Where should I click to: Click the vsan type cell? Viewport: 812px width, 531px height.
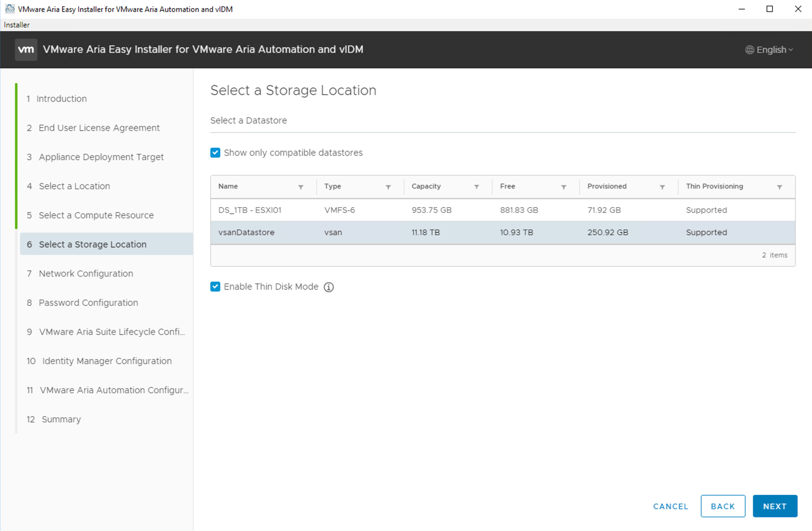[332, 233]
